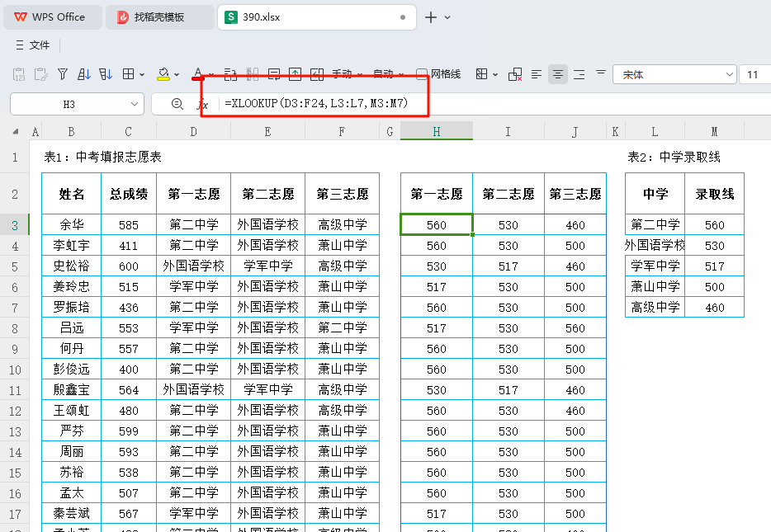Click the top vertical align icon

click(x=600, y=73)
